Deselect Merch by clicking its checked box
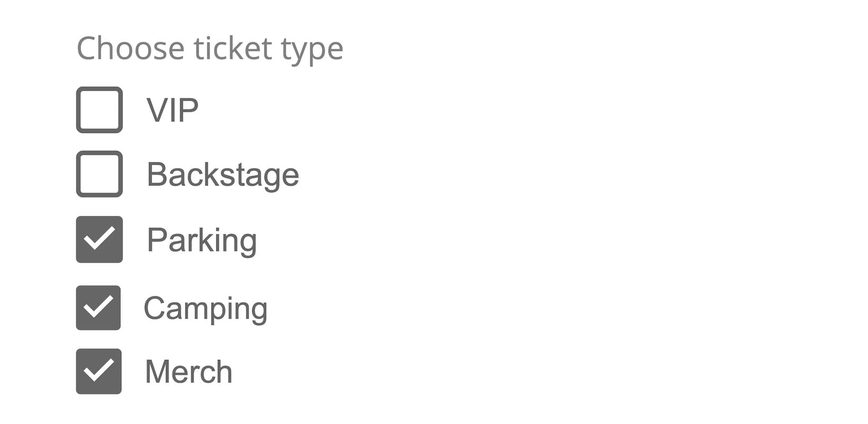The image size is (868, 424). point(99,371)
